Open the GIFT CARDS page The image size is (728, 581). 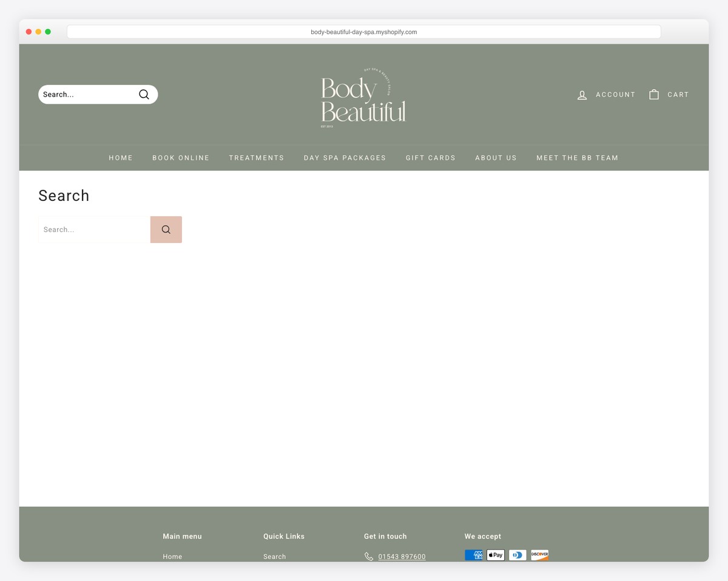click(x=431, y=158)
